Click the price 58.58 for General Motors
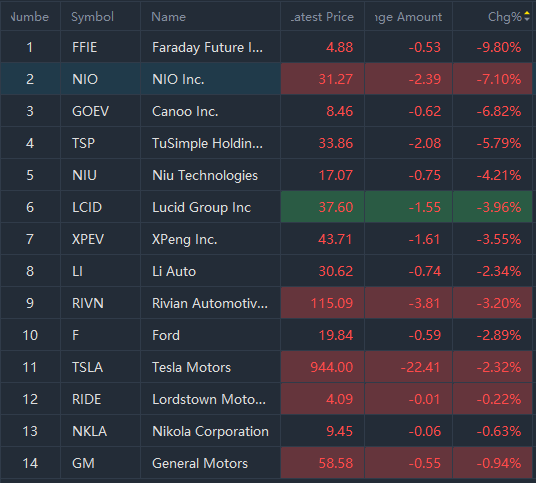This screenshot has height=483, width=536. tap(336, 464)
